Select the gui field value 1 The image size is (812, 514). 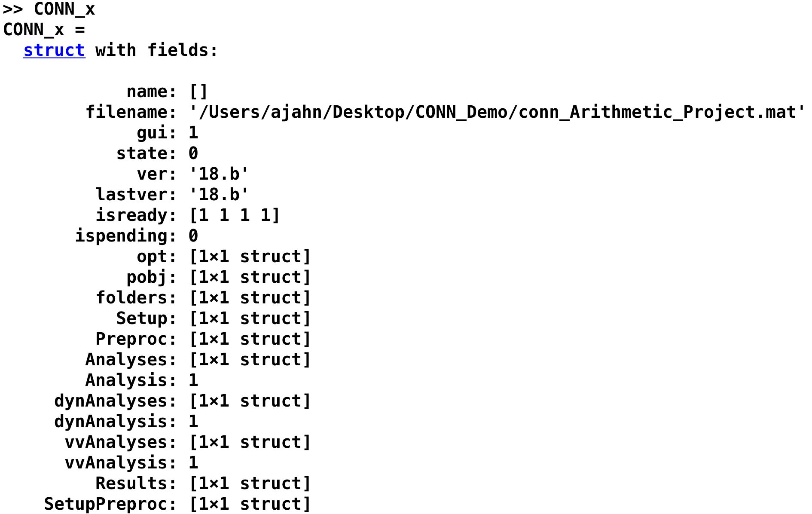point(193,133)
